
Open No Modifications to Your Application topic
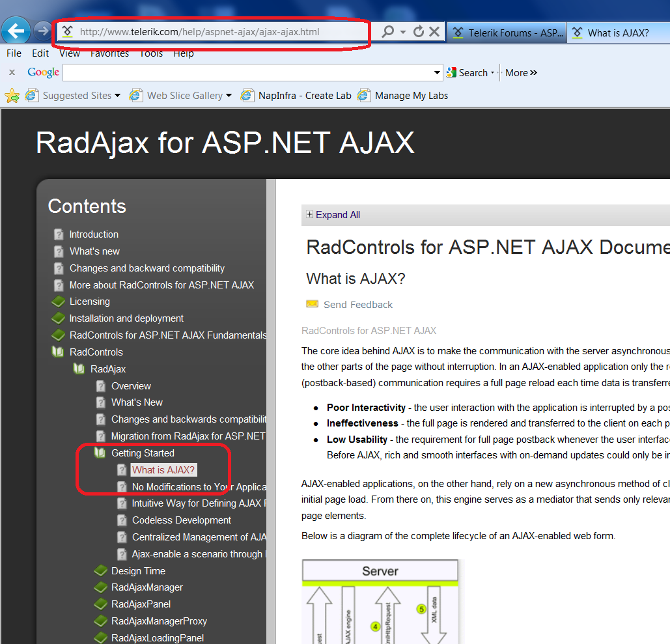click(x=199, y=486)
